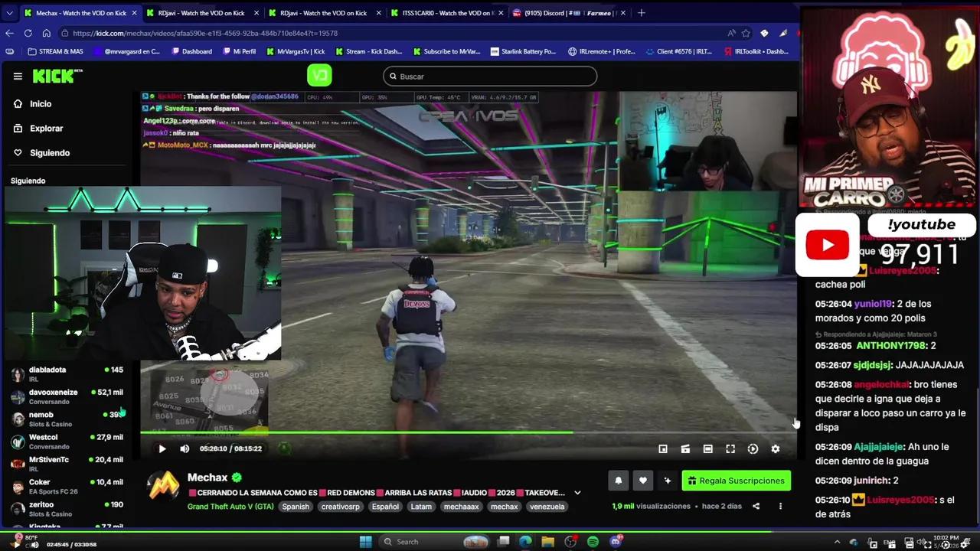980x551 pixels.
Task: Toggle theater mode in the player
Action: 708,449
